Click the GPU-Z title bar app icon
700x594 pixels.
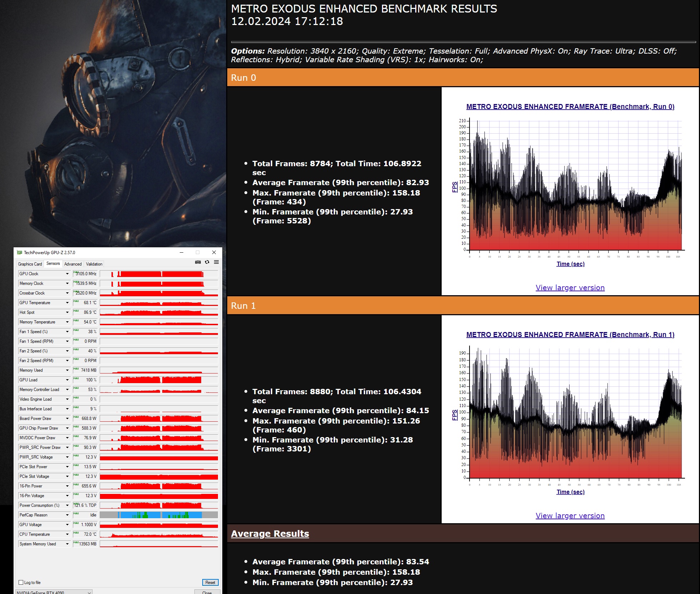click(x=20, y=252)
